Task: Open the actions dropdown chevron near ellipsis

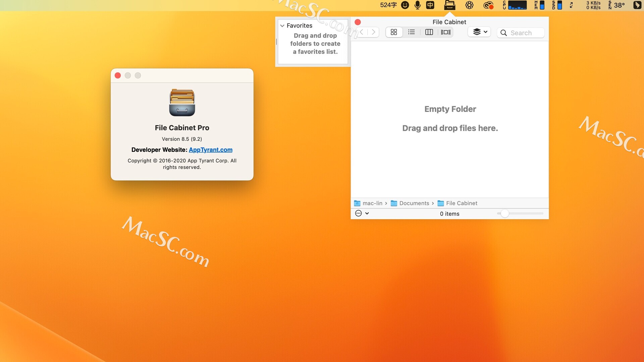Action: (x=367, y=214)
